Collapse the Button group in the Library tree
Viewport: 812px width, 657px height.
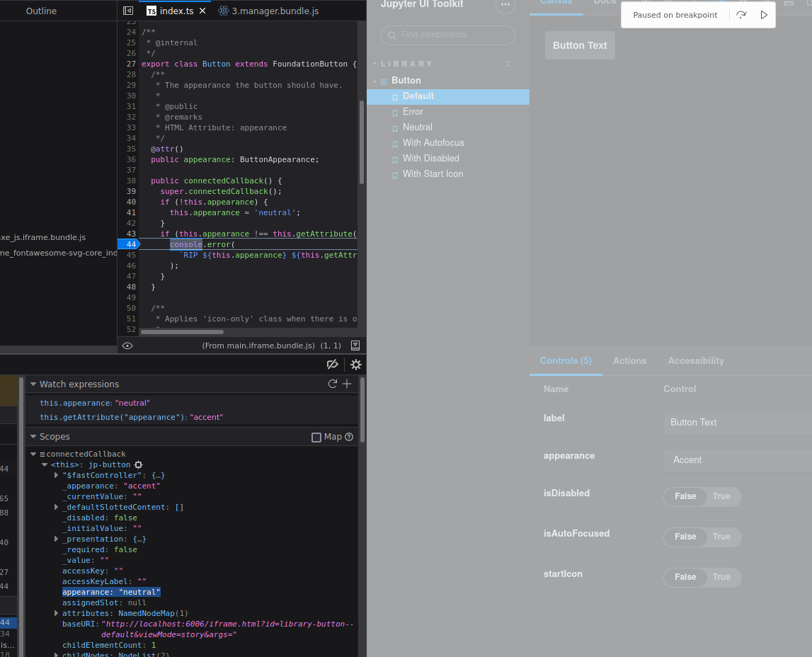(375, 80)
